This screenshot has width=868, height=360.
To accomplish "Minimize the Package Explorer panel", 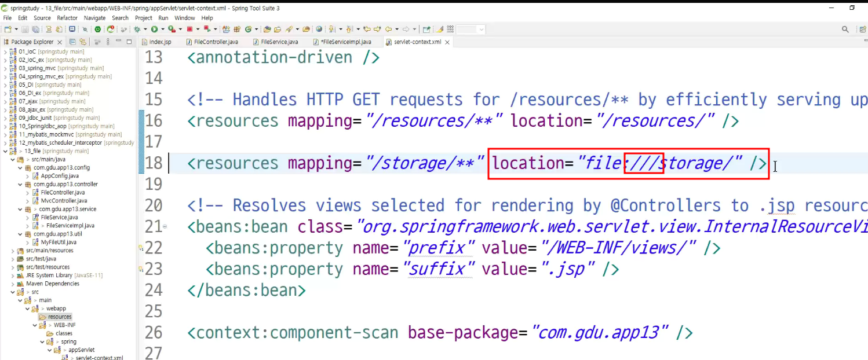I will click(x=118, y=42).
